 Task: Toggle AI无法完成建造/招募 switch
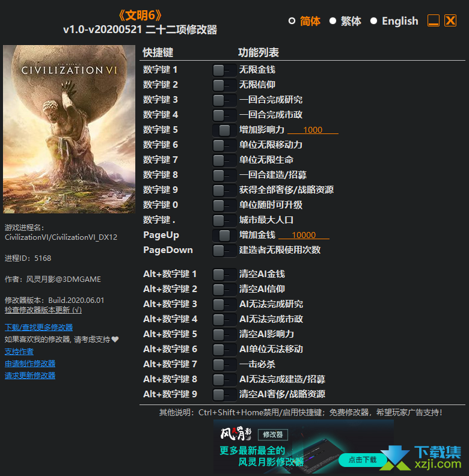(x=224, y=379)
